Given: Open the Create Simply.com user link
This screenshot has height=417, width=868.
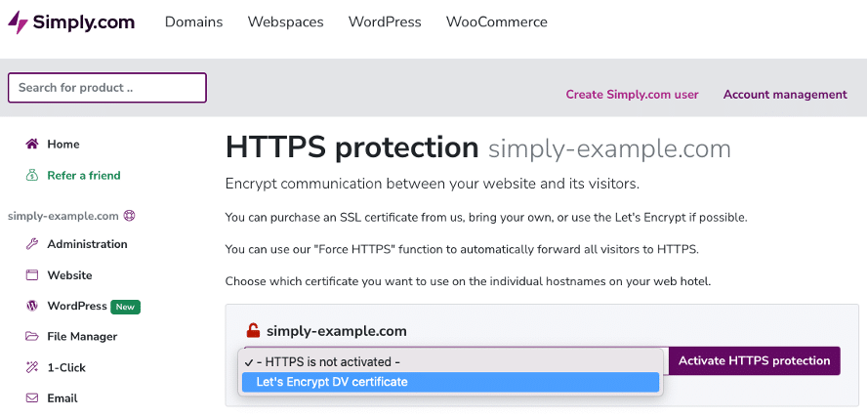Looking at the screenshot, I should pos(632,95).
